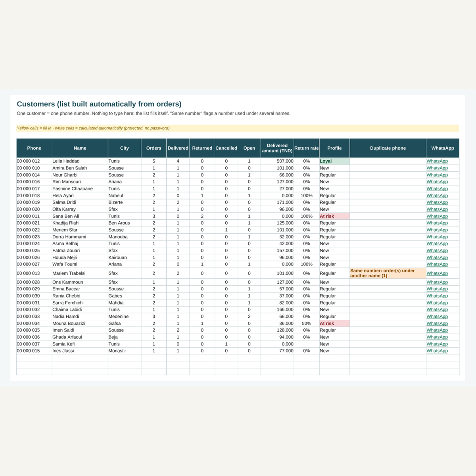This screenshot has width=476, height=476.
Task: Select city cell Ben Arous
Action: tap(125, 223)
